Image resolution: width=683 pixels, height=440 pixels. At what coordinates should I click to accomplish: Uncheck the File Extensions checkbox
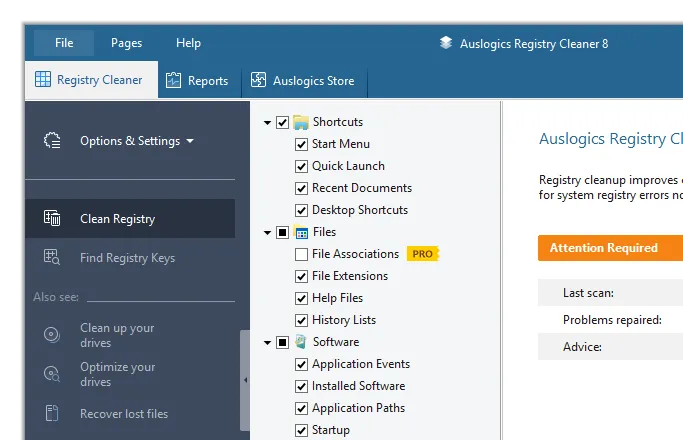point(301,276)
